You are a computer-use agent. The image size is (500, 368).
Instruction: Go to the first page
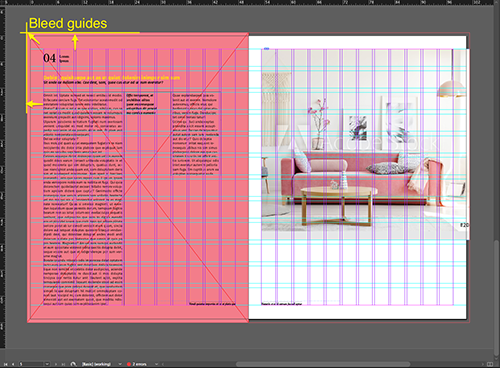pyautogui.click(x=5, y=364)
